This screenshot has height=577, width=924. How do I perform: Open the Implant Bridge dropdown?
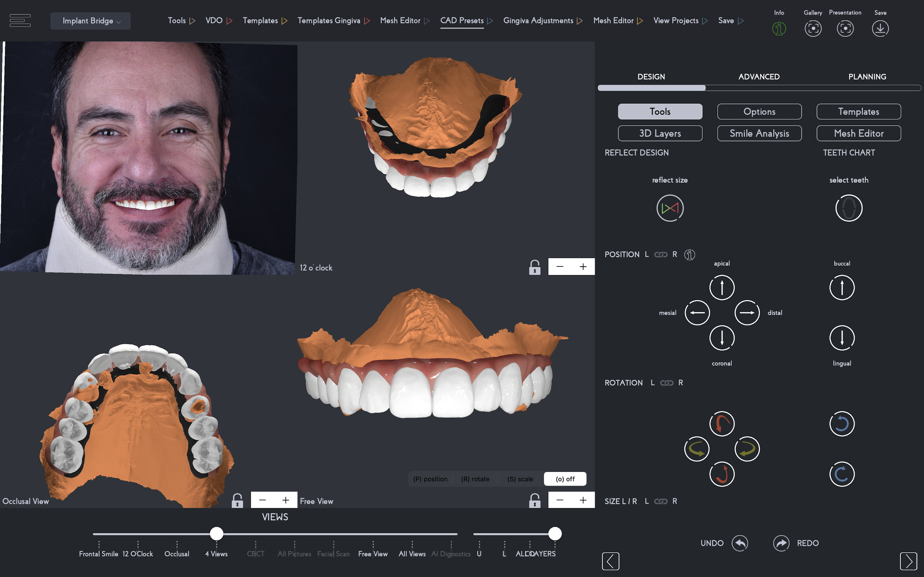[90, 21]
